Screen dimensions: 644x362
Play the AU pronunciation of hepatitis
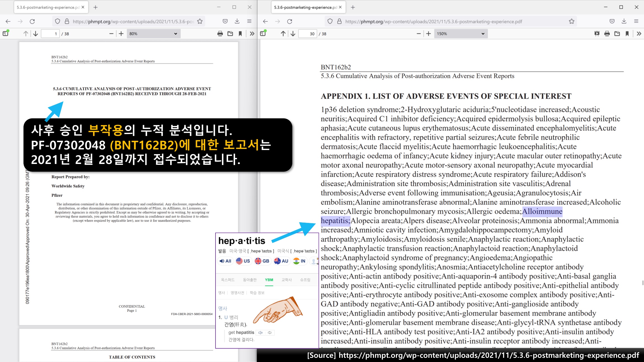281,261
